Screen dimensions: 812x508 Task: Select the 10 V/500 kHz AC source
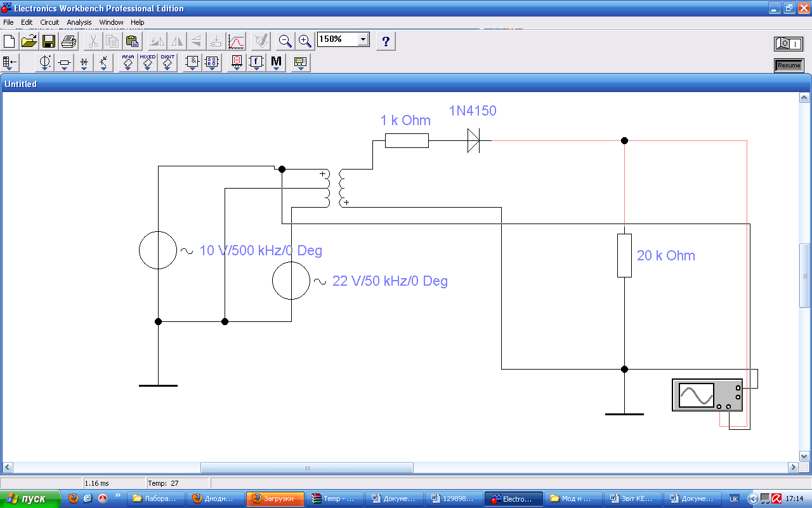(158, 250)
